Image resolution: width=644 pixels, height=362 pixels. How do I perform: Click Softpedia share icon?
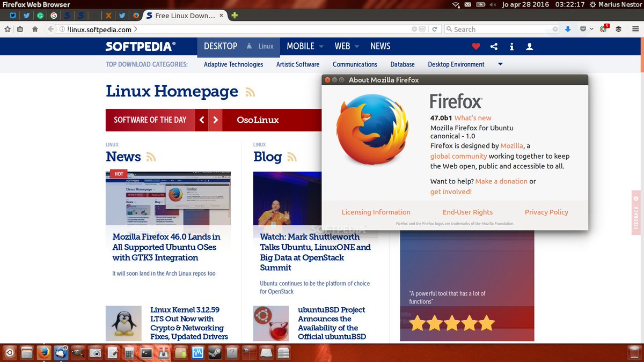click(x=494, y=47)
